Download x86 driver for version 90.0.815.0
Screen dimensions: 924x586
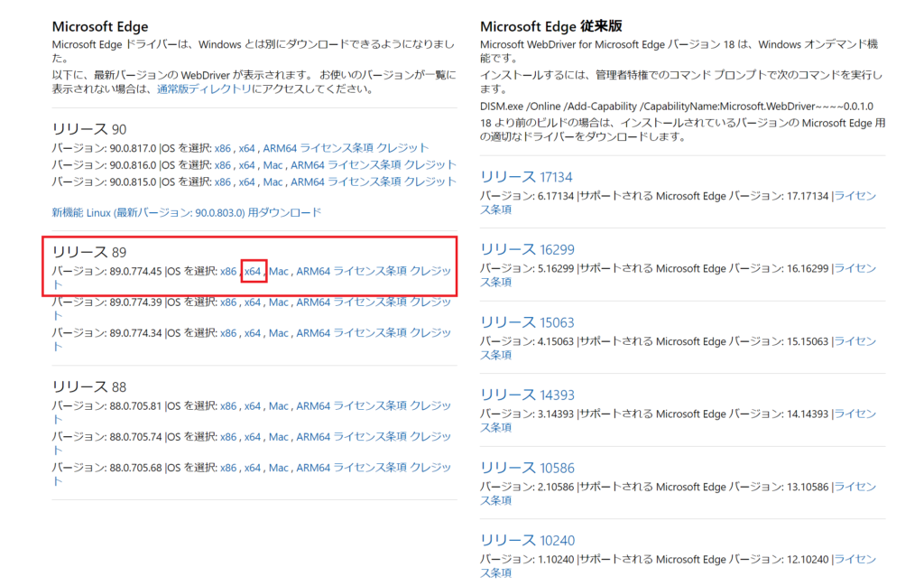[x=223, y=182]
